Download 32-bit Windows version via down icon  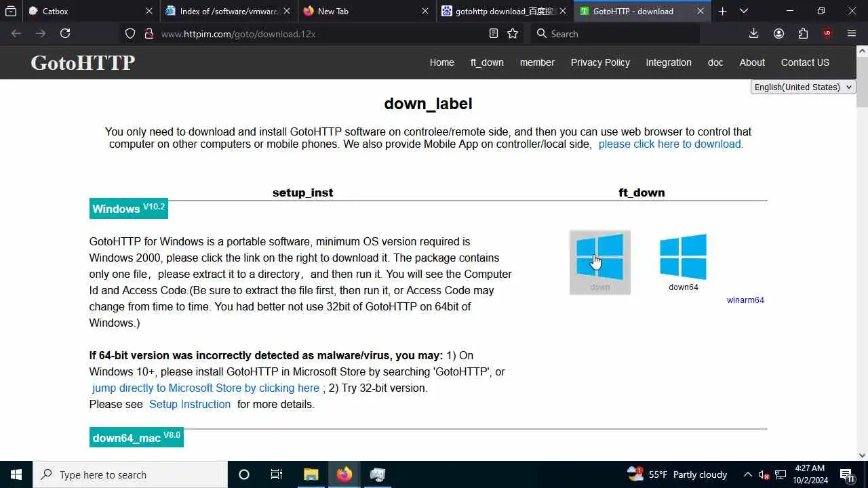point(599,262)
